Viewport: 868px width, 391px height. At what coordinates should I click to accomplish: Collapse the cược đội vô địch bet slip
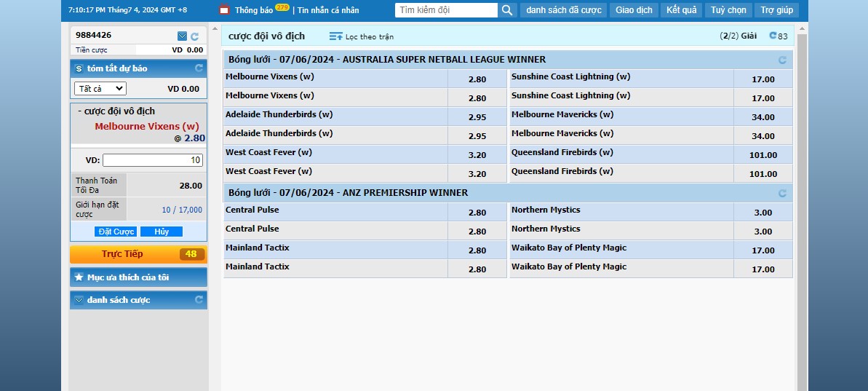(116, 111)
